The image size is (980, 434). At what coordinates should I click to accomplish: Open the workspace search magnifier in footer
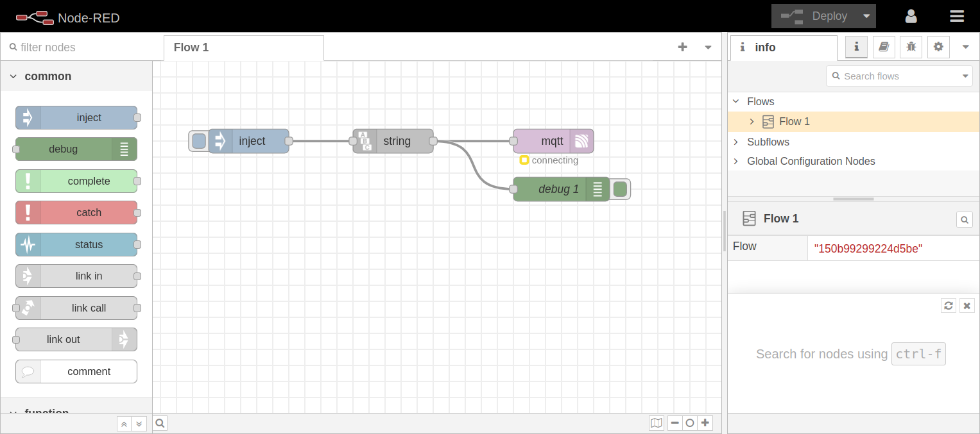click(160, 423)
